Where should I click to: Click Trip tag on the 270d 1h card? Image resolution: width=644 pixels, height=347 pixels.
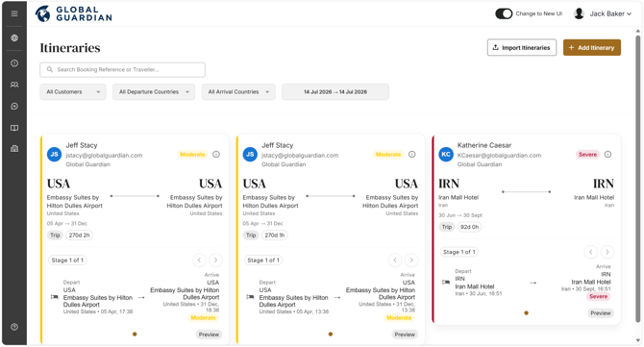pyautogui.click(x=251, y=235)
